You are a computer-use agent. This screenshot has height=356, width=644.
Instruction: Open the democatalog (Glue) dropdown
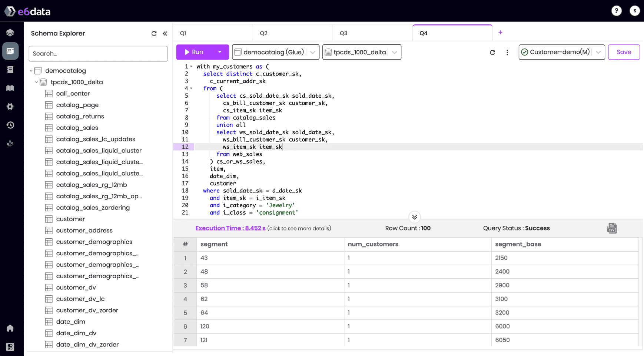click(x=312, y=52)
